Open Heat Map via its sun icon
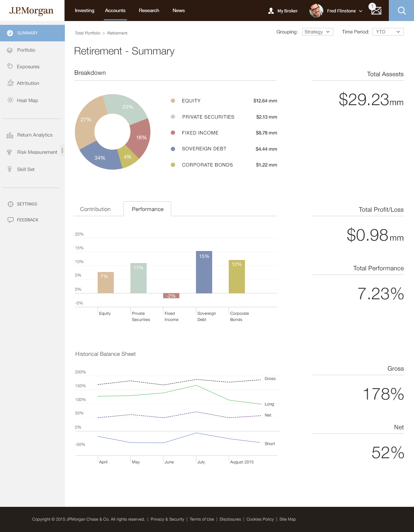The height and width of the screenshot is (532, 414). (x=10, y=100)
